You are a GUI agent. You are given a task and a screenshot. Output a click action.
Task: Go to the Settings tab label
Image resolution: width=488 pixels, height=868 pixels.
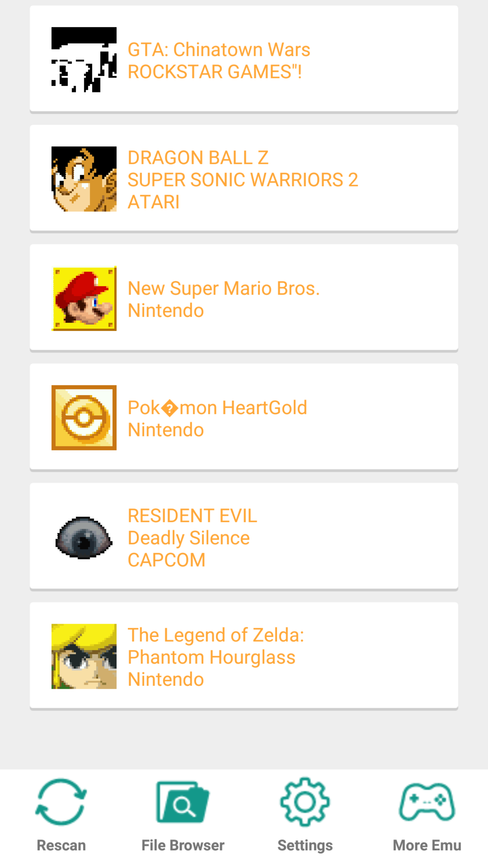coord(305,846)
